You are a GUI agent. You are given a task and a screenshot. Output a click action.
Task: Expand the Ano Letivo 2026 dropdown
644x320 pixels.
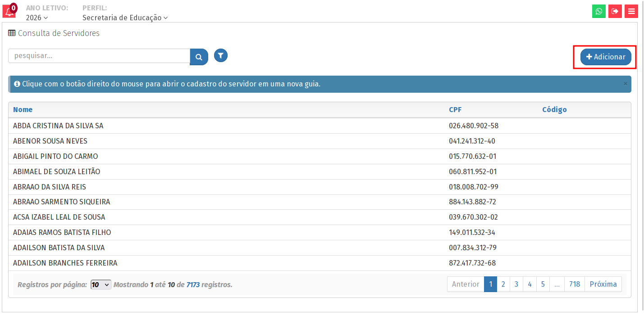[37, 18]
